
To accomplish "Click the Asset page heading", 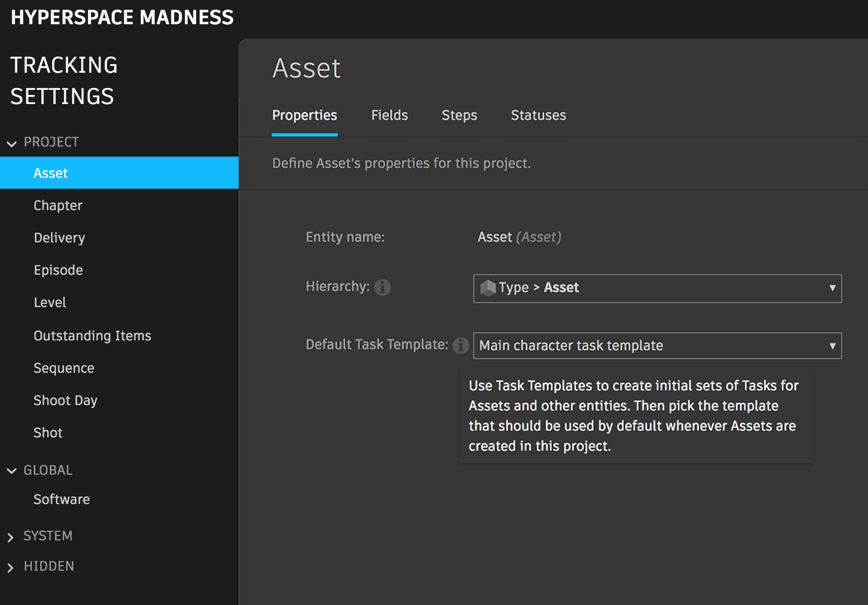I will click(x=306, y=68).
